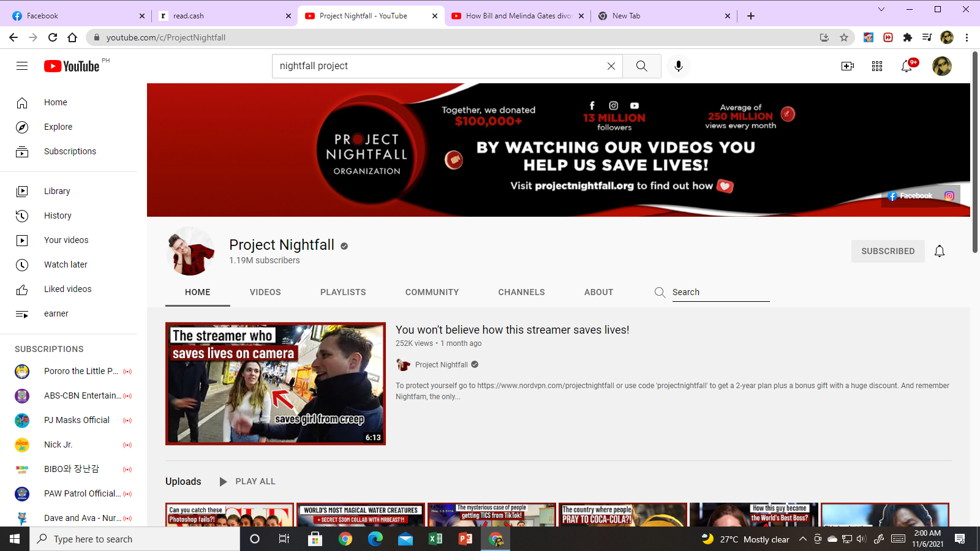Open a new browser tab with plus
Screen dimensions: 980x551
(751, 16)
